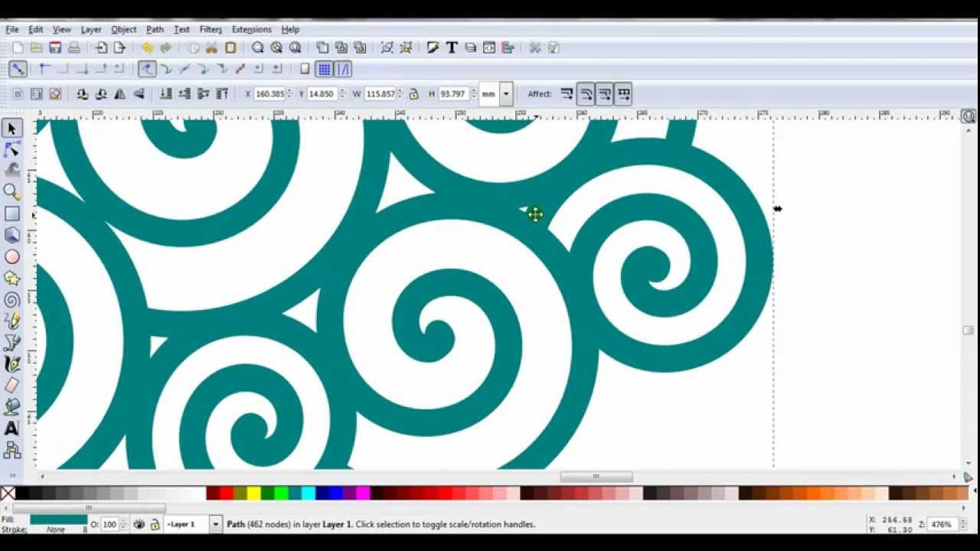Open the File menu

pyautogui.click(x=11, y=29)
